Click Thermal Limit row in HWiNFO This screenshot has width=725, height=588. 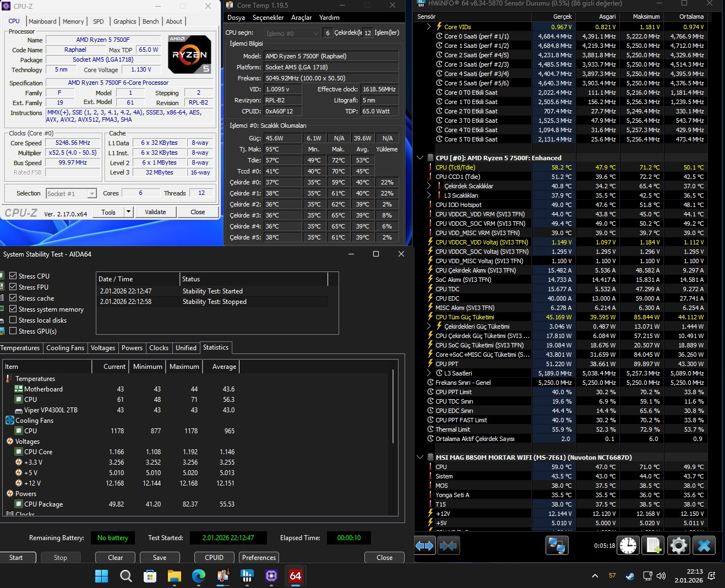[566, 429]
